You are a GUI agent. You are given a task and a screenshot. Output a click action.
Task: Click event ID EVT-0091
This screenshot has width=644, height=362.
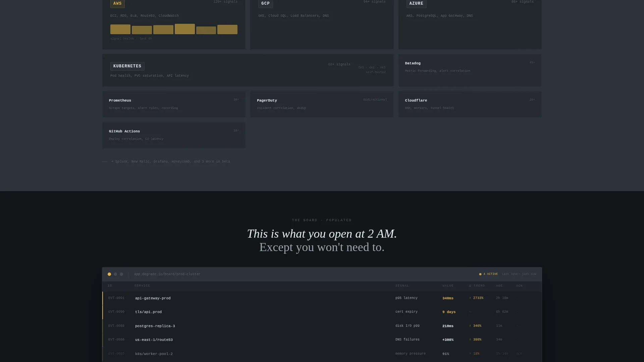point(116,298)
